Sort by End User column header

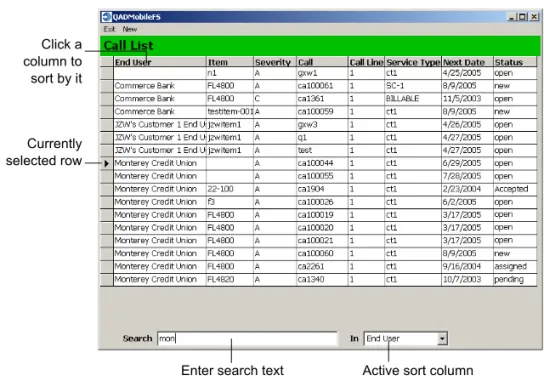pyautogui.click(x=160, y=62)
